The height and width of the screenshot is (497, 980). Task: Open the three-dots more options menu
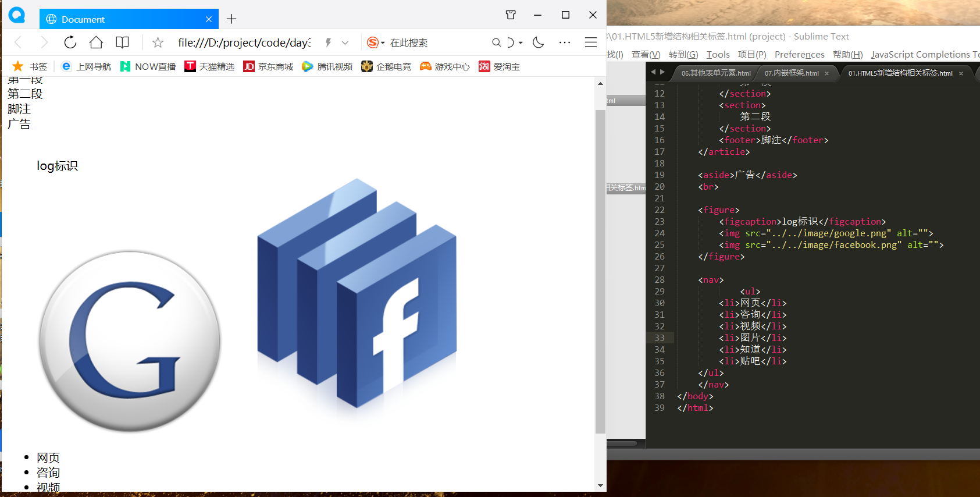(565, 42)
